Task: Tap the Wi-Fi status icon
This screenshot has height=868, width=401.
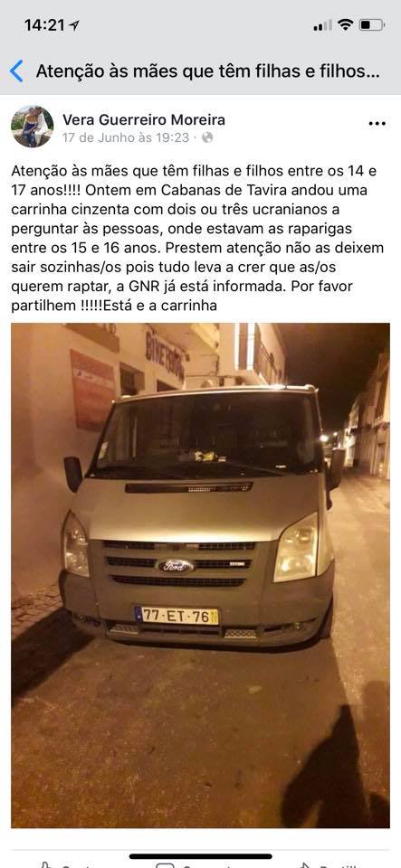Action: (x=346, y=25)
